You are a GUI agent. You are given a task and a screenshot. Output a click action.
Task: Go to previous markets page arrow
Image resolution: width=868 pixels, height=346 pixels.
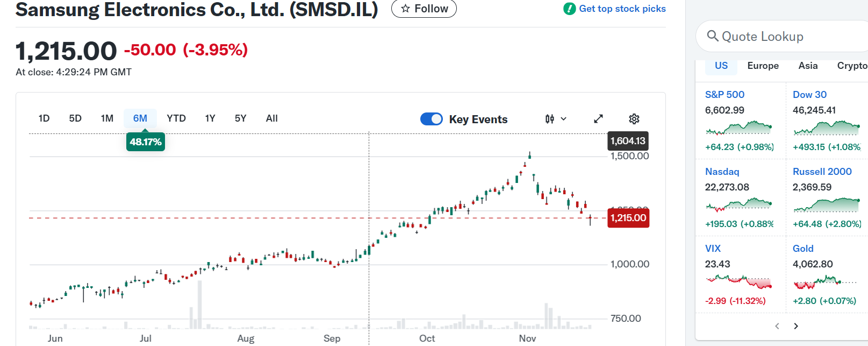[x=777, y=326]
